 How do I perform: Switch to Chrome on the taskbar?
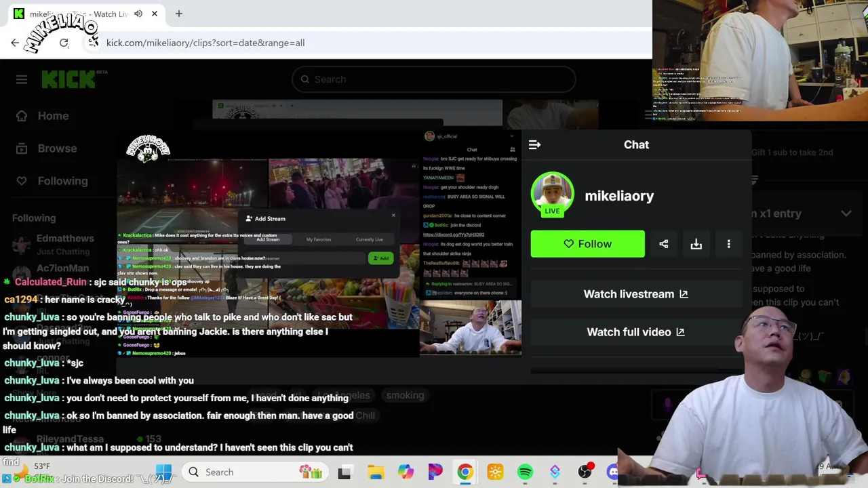[465, 472]
